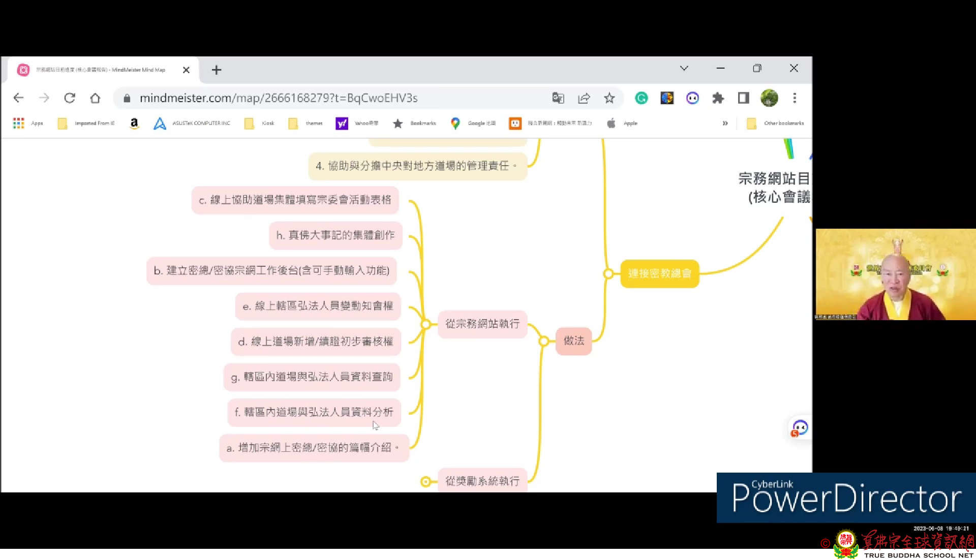Bookmark this page with star icon

[609, 98]
